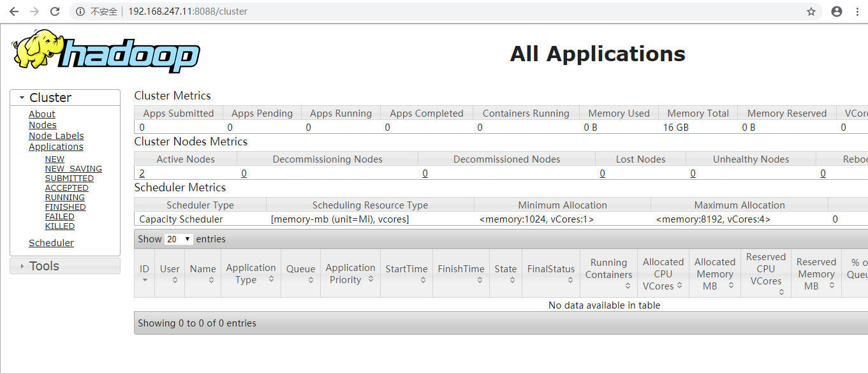Viewport: 868px width, 373px height.
Task: Click the Active Nodes count link
Action: 141,173
